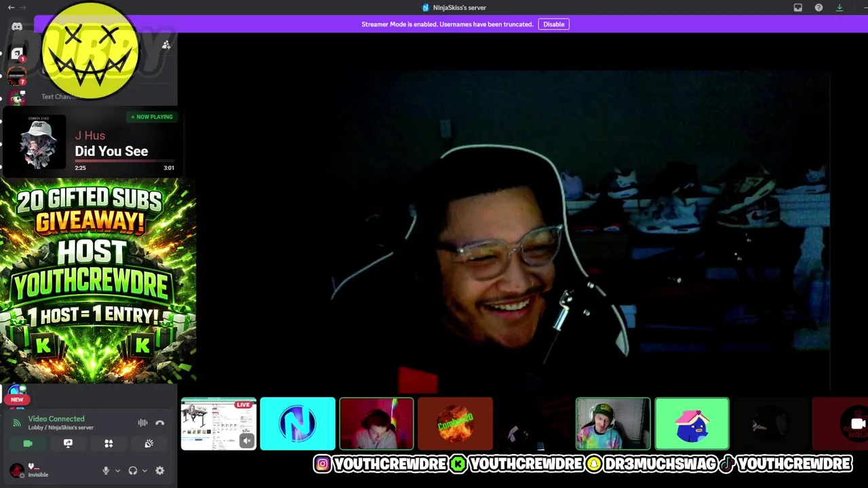Click the 20 Gifted Subs Giveaway banner

[x=98, y=281]
